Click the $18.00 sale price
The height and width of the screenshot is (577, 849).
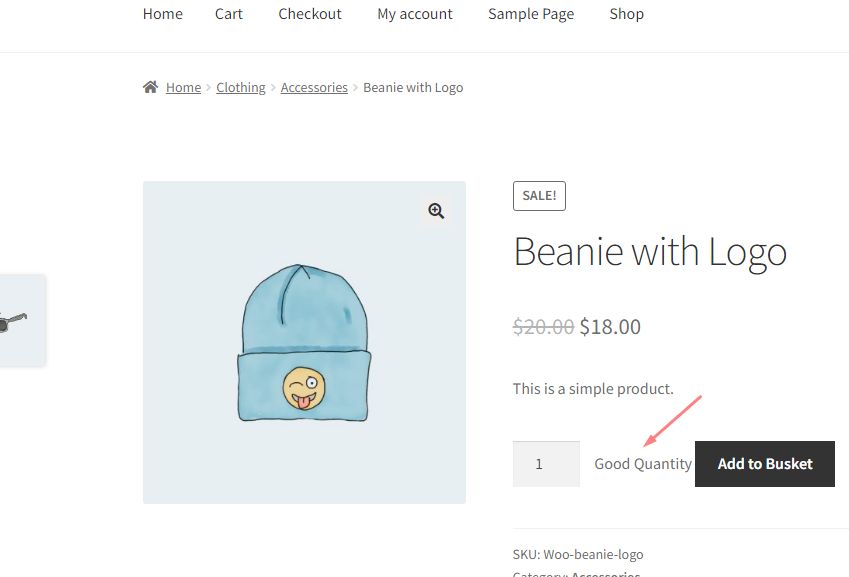[x=610, y=327]
